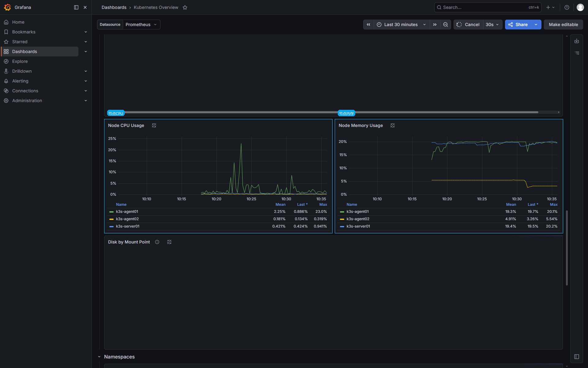Open Explore in sidebar
This screenshot has height=368, width=588.
pyautogui.click(x=20, y=61)
